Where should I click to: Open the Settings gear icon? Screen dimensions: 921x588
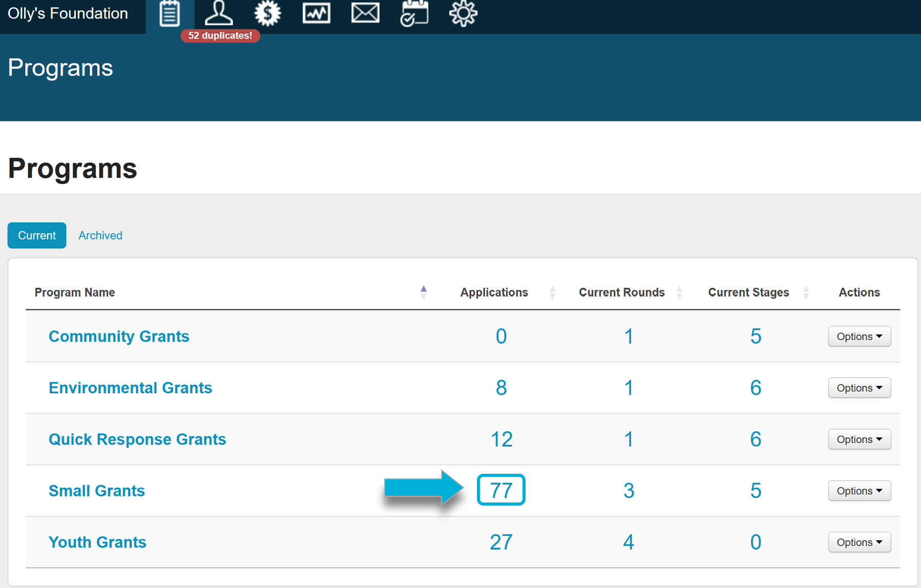point(463,14)
